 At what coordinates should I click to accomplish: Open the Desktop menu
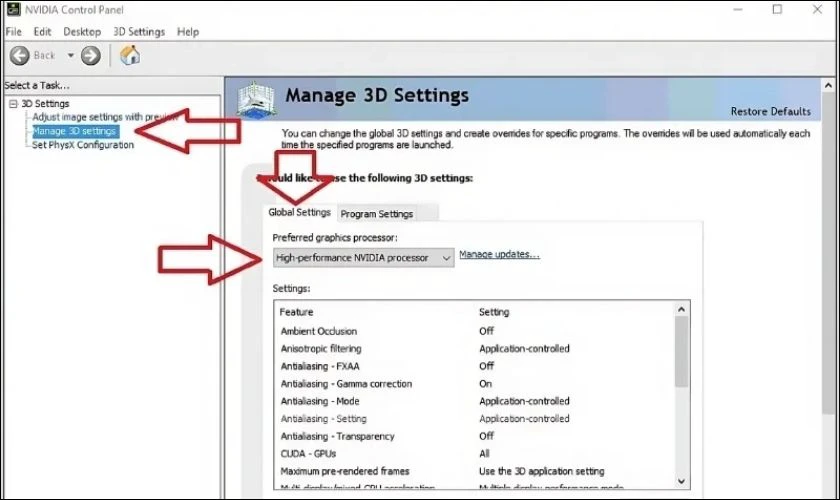[x=82, y=32]
